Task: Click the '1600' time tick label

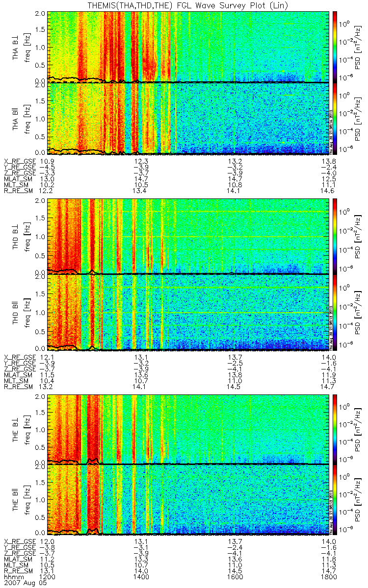Action: tap(235, 577)
